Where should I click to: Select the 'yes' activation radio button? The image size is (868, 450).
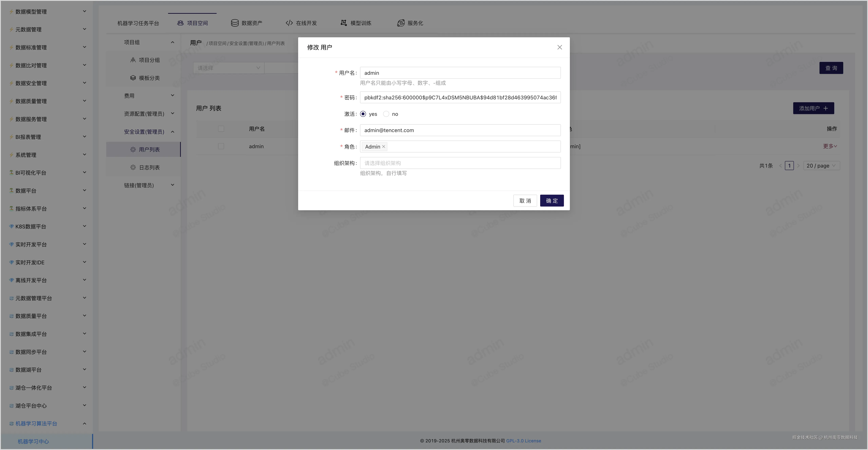[x=363, y=114]
